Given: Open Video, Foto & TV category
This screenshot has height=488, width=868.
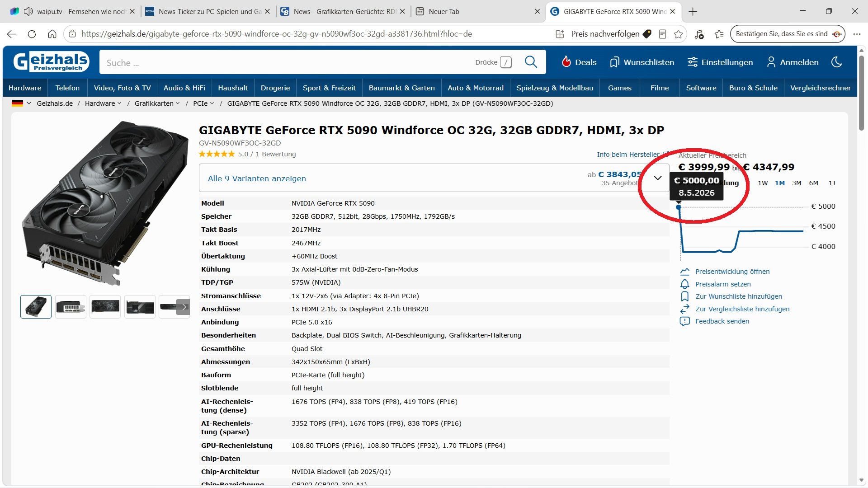Looking at the screenshot, I should 123,88.
